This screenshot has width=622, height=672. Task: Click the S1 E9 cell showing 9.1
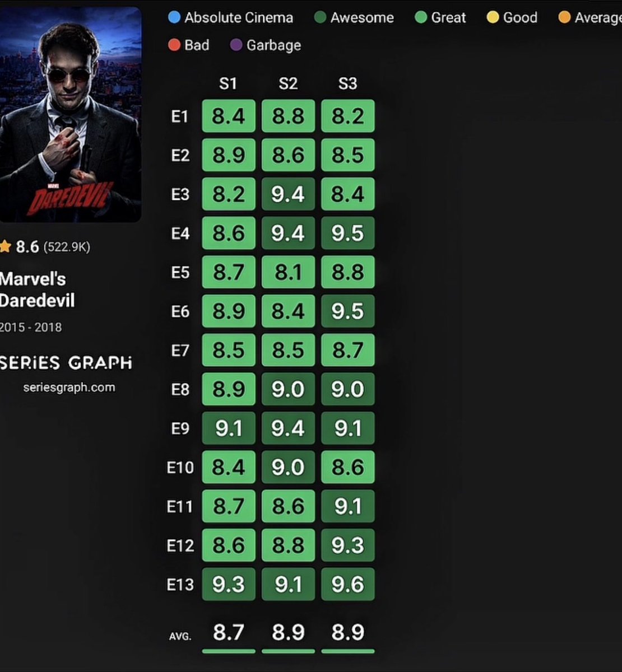click(x=229, y=428)
